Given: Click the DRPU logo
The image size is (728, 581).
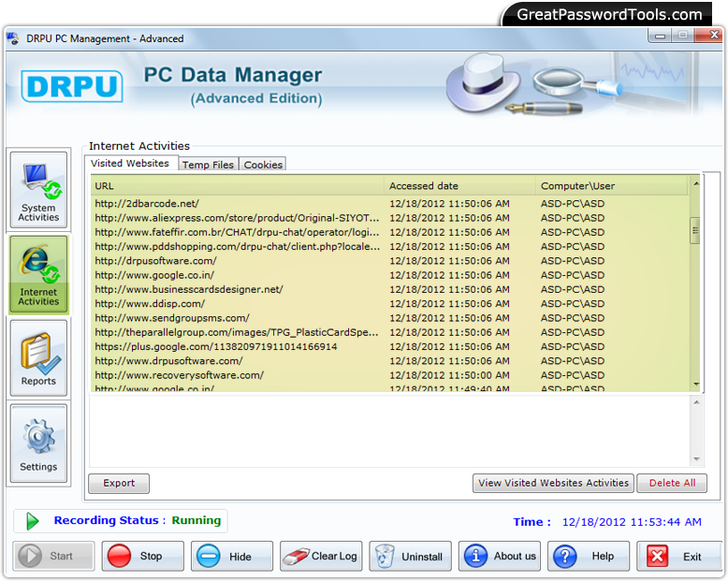Looking at the screenshot, I should (72, 86).
